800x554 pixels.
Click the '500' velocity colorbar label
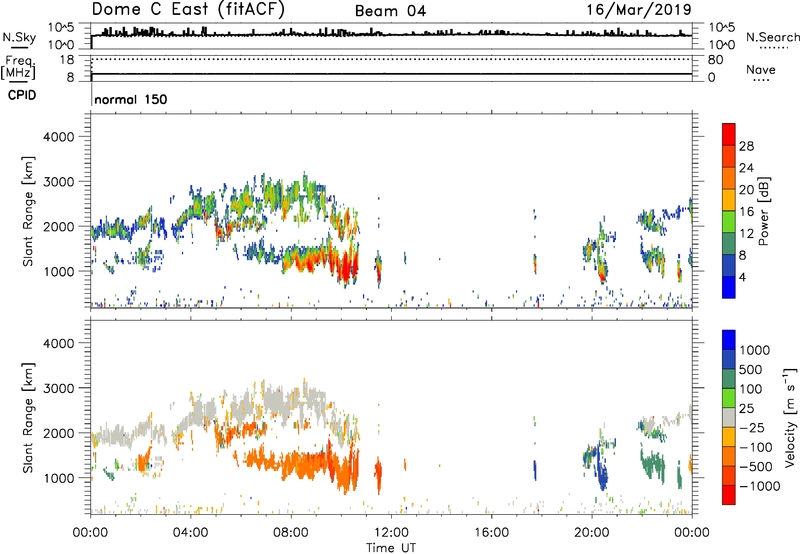[750, 370]
